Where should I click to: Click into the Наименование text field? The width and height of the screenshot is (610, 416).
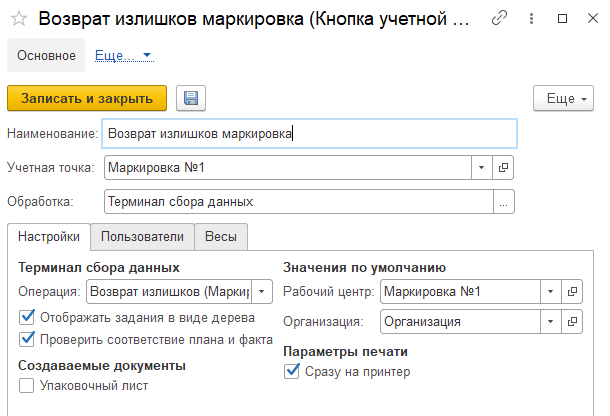point(310,133)
